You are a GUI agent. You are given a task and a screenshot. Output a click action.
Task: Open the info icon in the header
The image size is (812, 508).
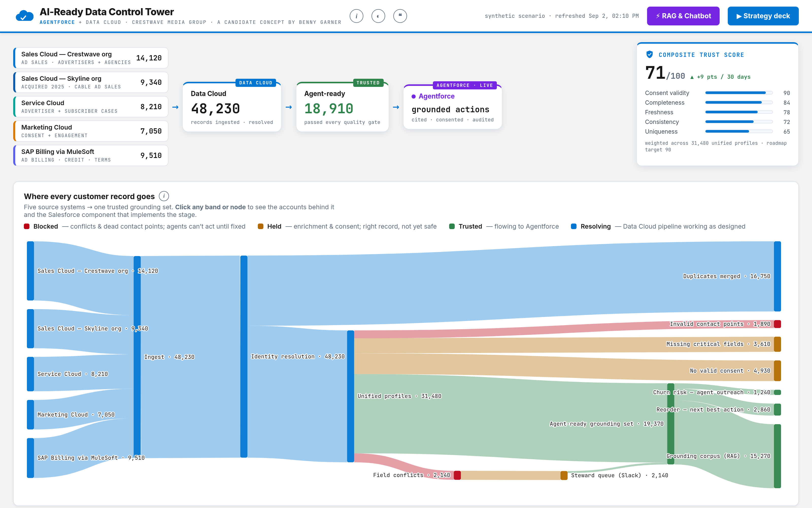(x=356, y=16)
